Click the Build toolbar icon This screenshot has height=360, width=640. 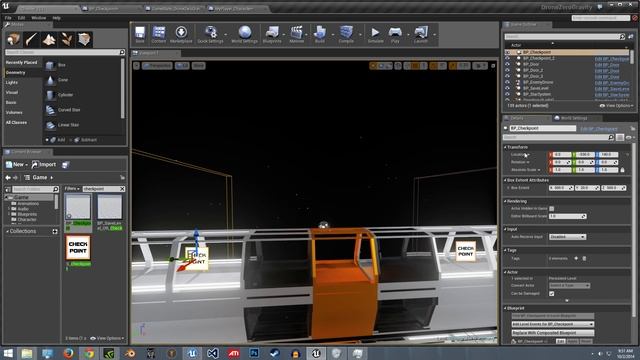[320, 34]
